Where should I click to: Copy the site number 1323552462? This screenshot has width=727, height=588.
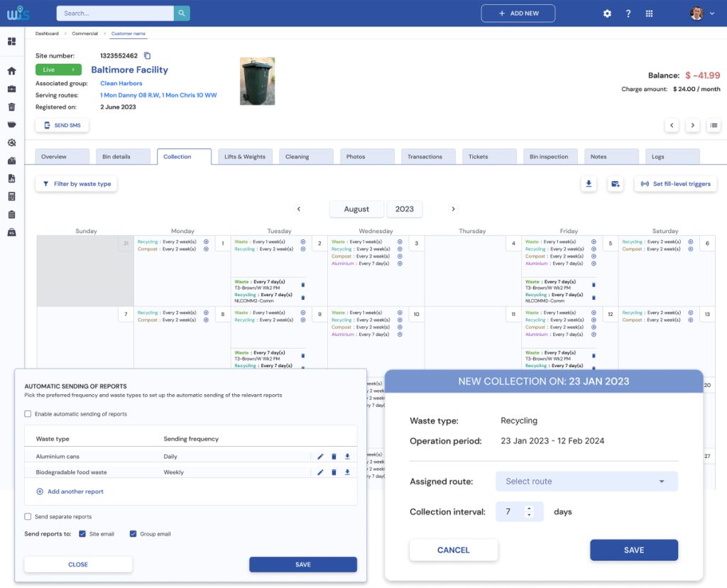tap(148, 55)
